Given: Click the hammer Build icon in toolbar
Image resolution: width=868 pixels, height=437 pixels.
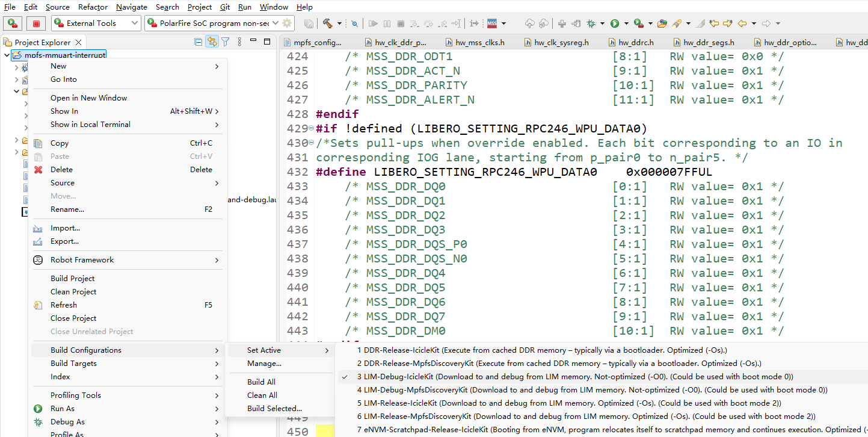Looking at the screenshot, I should pos(327,23).
